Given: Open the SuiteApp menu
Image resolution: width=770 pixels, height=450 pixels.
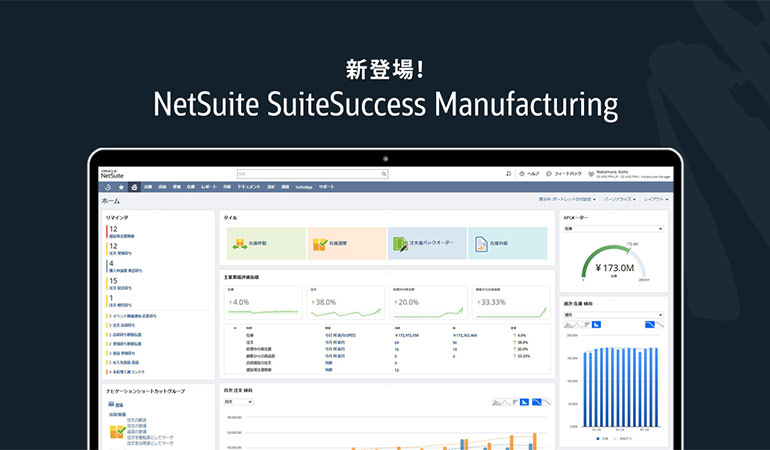Looking at the screenshot, I should [x=304, y=187].
